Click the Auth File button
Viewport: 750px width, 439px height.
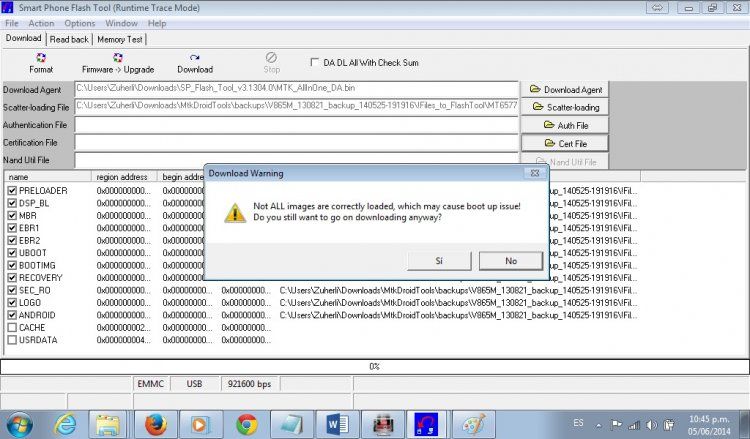coord(565,125)
